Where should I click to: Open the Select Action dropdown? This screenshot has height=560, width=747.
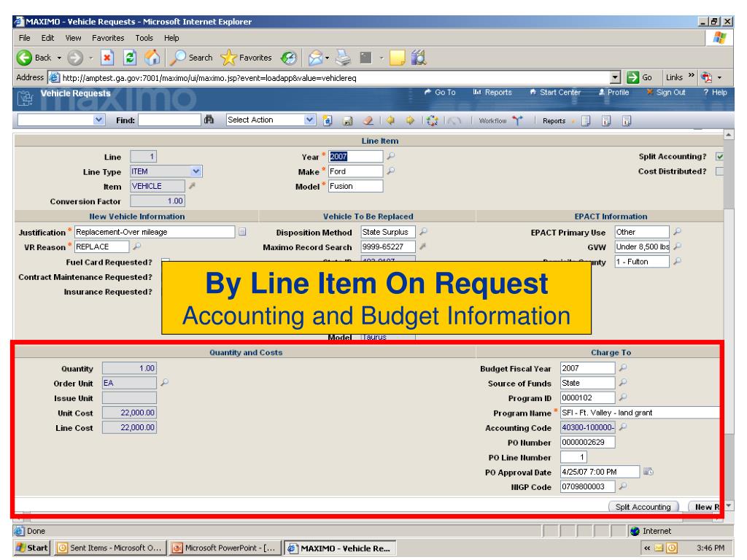pos(309,120)
